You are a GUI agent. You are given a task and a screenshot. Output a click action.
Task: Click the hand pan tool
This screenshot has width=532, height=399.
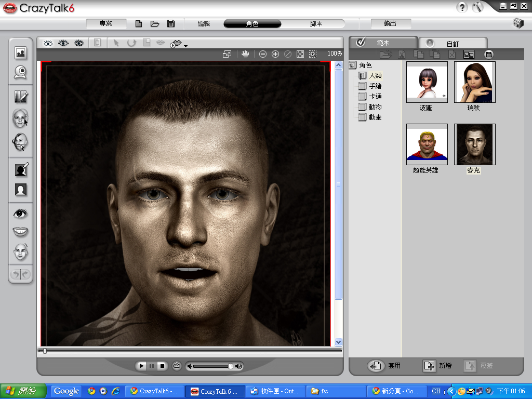[245, 54]
